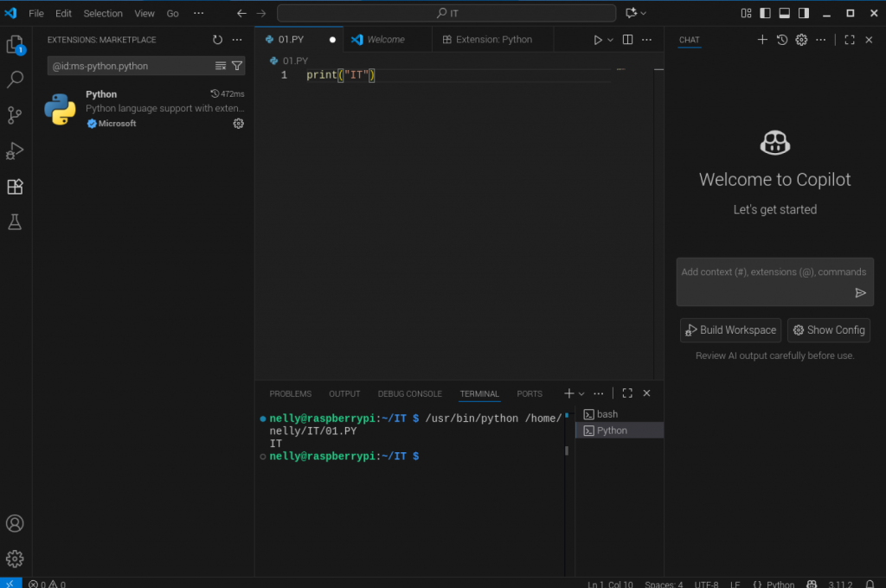Viewport: 886px width, 588px height.
Task: Maximize the terminal panel size
Action: [x=627, y=393]
